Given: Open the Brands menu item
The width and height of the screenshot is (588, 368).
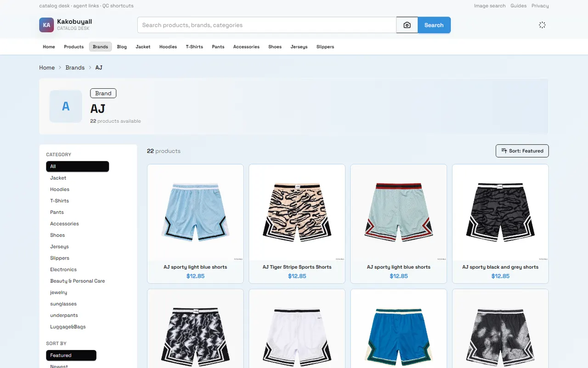Looking at the screenshot, I should tap(100, 46).
